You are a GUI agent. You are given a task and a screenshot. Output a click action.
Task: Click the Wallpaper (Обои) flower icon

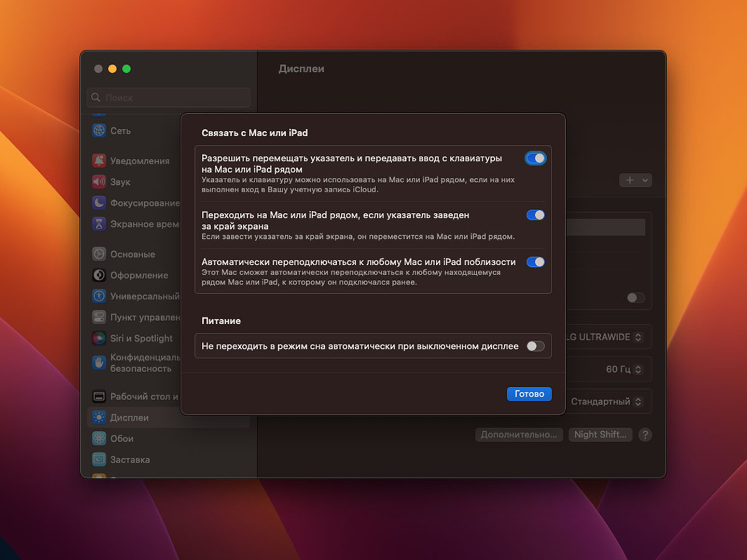pyautogui.click(x=99, y=439)
